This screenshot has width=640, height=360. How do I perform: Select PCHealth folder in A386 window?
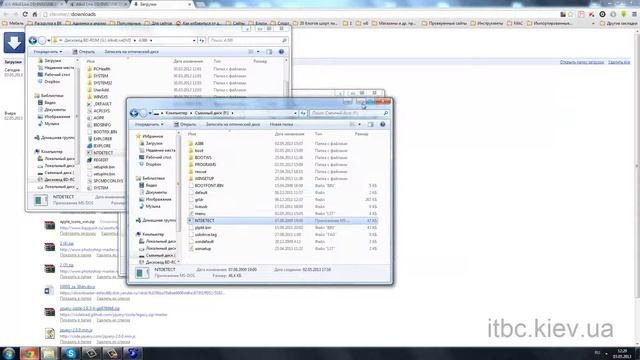pos(102,69)
